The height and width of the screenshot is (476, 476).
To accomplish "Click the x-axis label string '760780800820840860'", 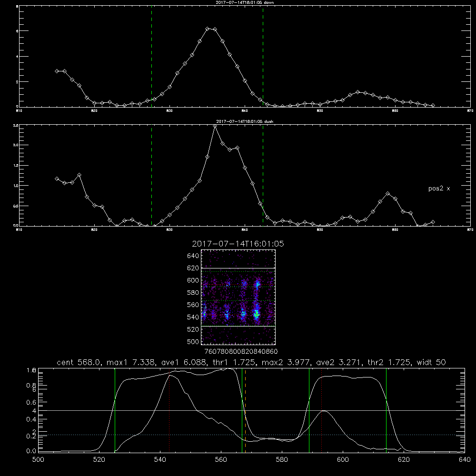I will pos(241,351).
